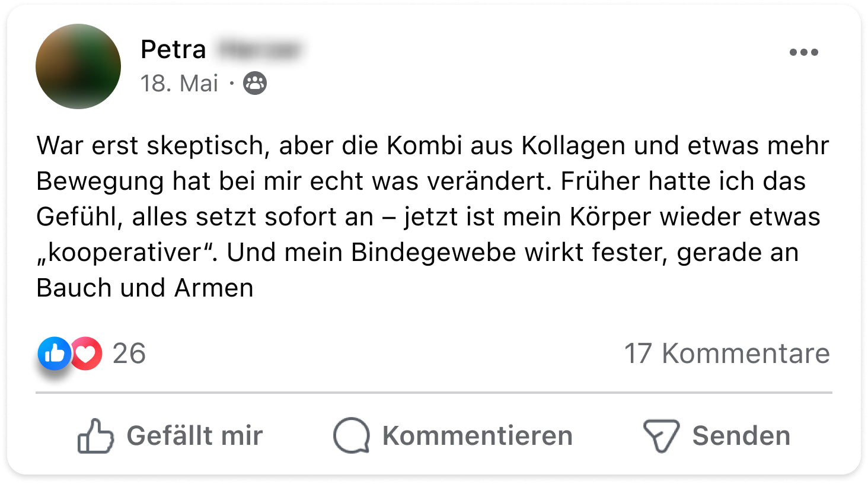
Task: Open the three-dots post options menu
Action: pyautogui.click(x=803, y=52)
